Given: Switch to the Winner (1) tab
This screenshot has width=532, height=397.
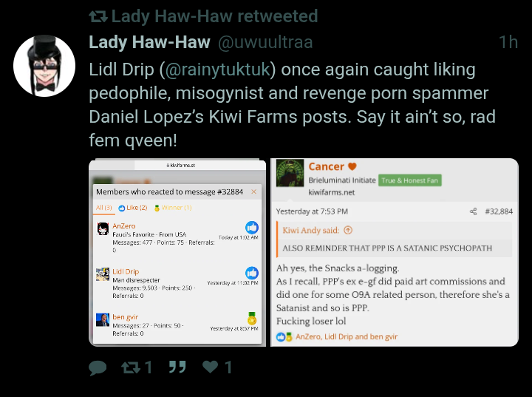Looking at the screenshot, I should (x=173, y=208).
